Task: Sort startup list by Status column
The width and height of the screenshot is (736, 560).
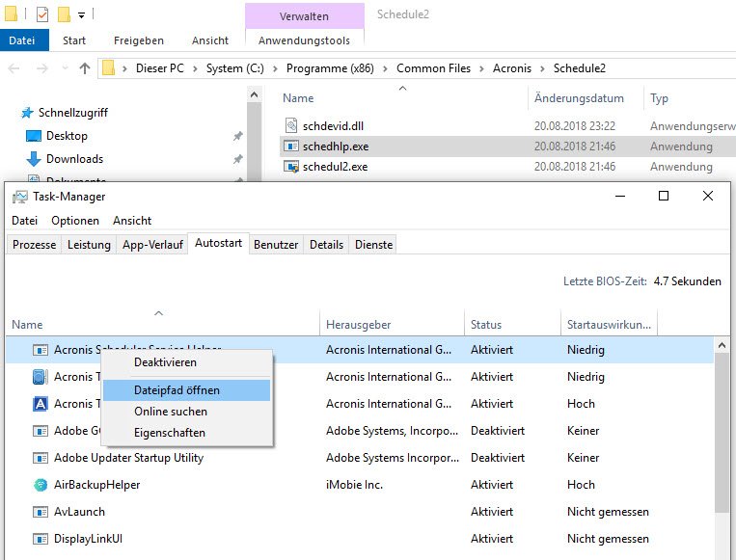Action: 512,324
